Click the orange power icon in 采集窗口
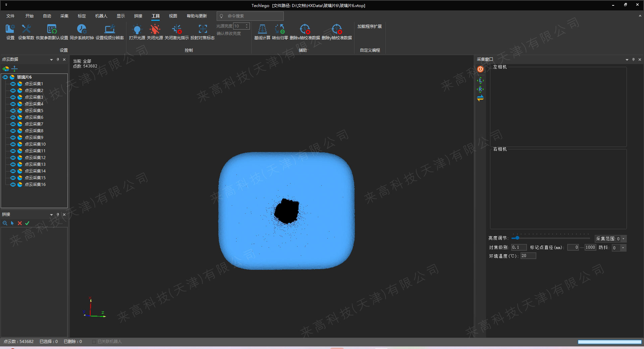 [x=480, y=69]
